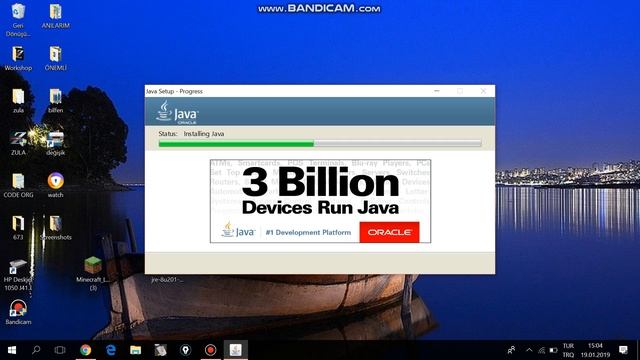Open the bilfen folder icon
This screenshot has height=360, width=640.
tap(56, 101)
